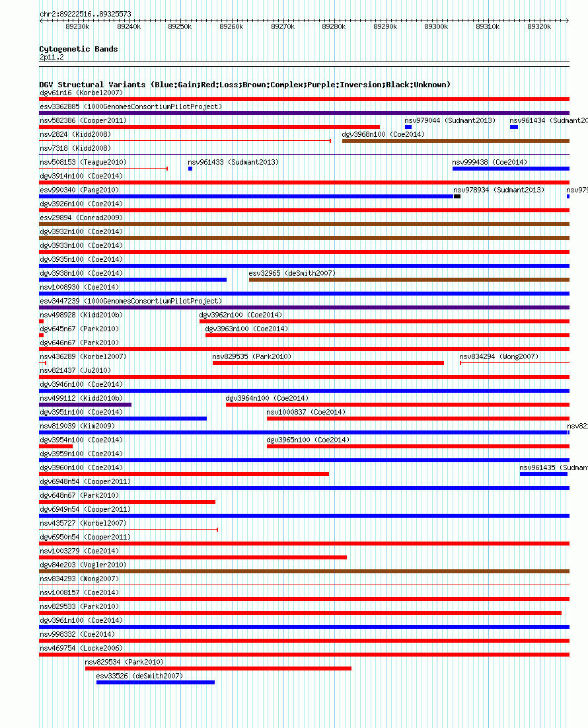588x728 pixels.
Task: Select nsv978934 (Sudmant2013) label
Action: (499, 190)
